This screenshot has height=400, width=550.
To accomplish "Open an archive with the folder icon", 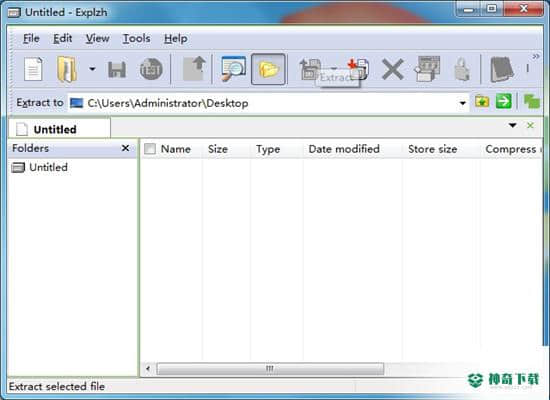I will [67, 69].
